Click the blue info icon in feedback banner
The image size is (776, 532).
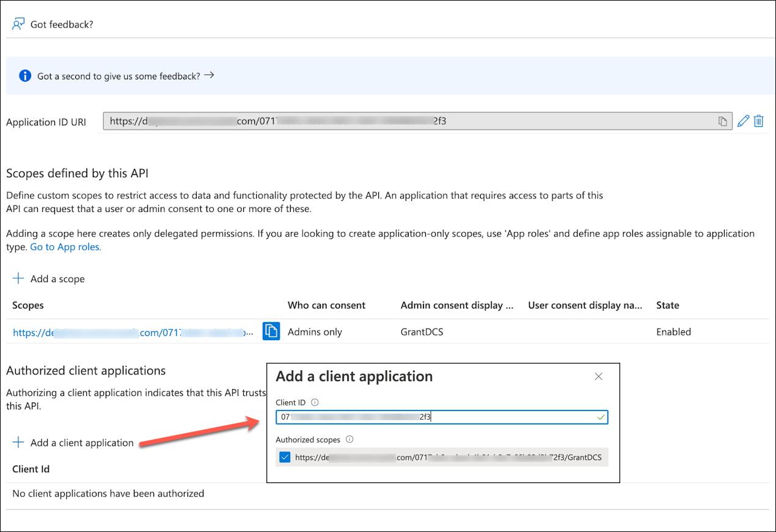pyautogui.click(x=25, y=76)
